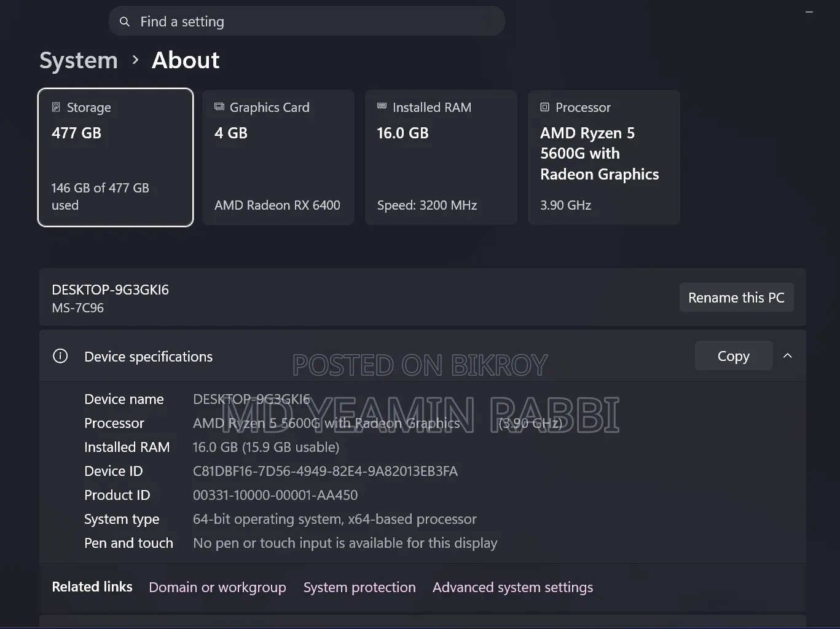The image size is (840, 629).
Task: Select Installed RAM value 16.0 GB usable
Action: click(266, 447)
